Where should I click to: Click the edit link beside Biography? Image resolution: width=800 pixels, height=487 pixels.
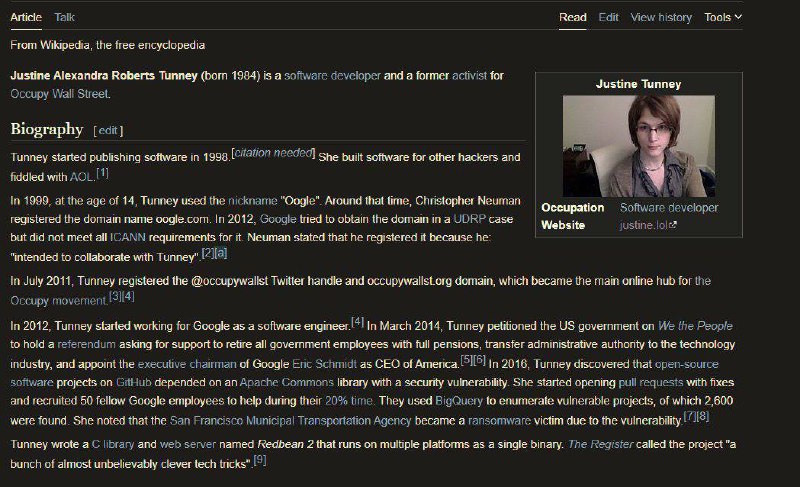click(107, 130)
